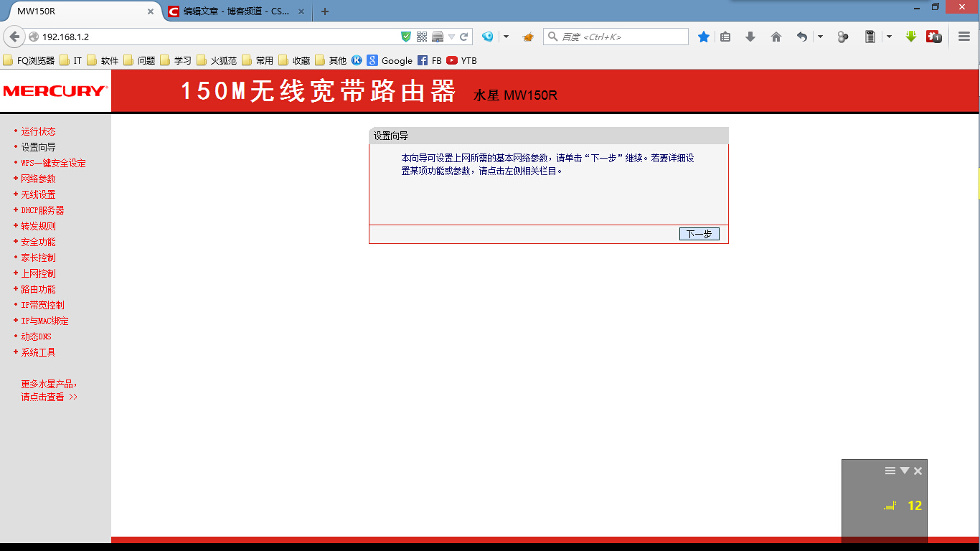Image resolution: width=980 pixels, height=551 pixels.
Task: Click the green download arrow icon
Action: click(911, 37)
